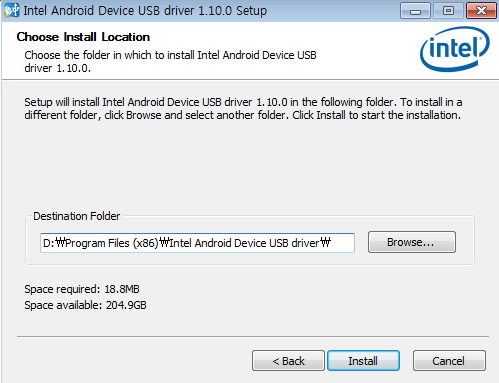Click the 'Setup will install' instruction paragraph
This screenshot has height=383, width=499.
(243, 109)
